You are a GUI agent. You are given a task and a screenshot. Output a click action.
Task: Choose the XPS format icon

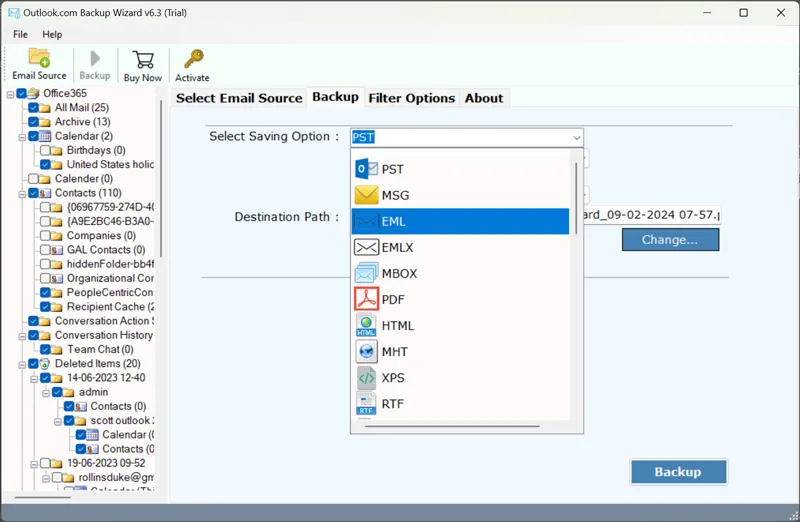366,378
